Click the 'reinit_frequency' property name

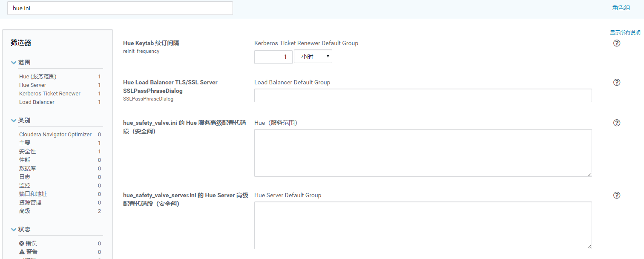141,51
